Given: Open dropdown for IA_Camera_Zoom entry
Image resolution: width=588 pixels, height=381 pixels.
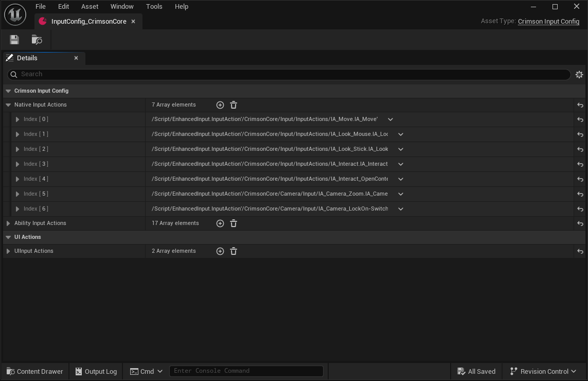Looking at the screenshot, I should click(x=401, y=194).
